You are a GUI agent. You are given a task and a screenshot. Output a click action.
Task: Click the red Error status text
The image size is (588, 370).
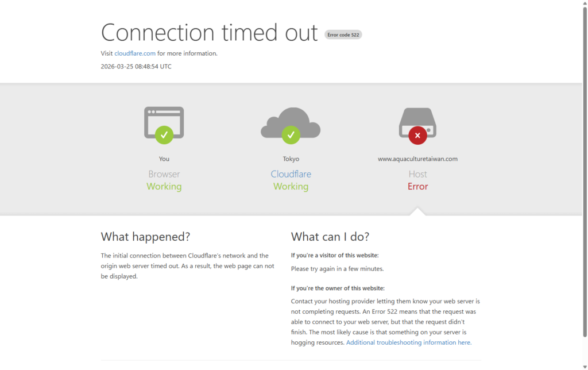(417, 187)
